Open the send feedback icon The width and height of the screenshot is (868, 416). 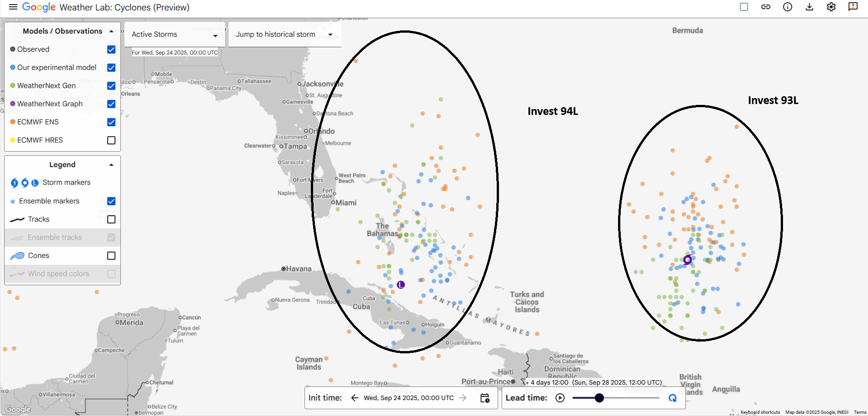coord(853,7)
